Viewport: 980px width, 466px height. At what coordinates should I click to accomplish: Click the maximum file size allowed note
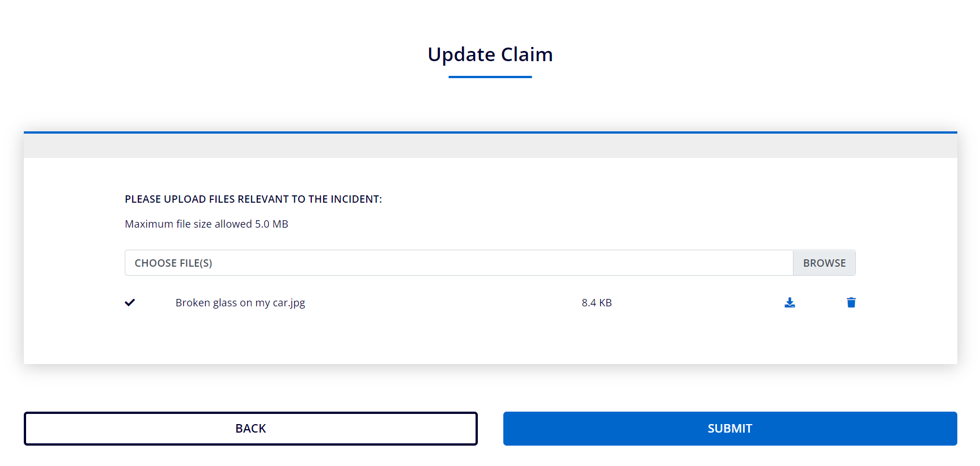[206, 224]
